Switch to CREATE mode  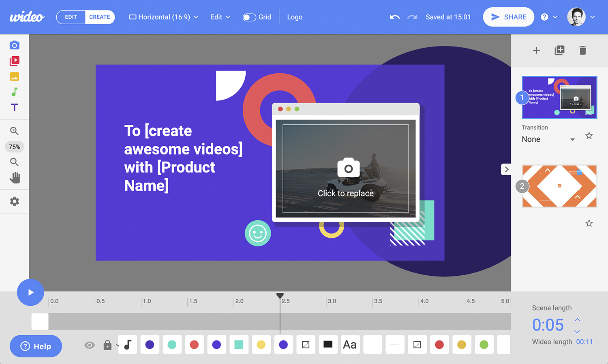(x=100, y=17)
